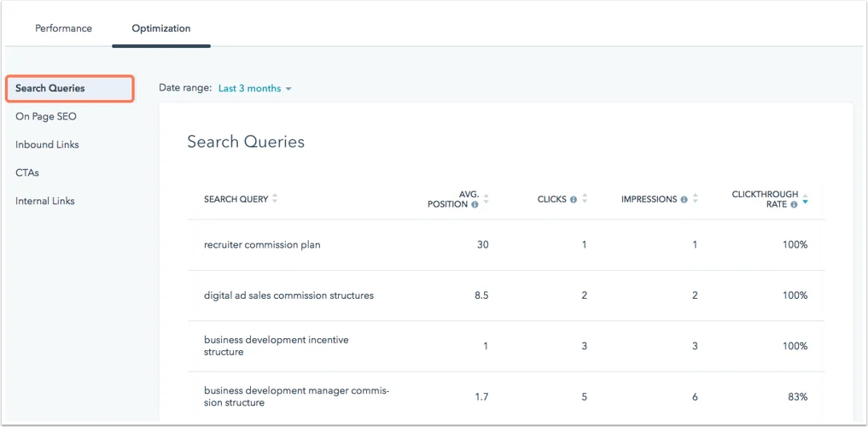The width and height of the screenshot is (868, 427).
Task: Open Search Queries in the sidebar
Action: (x=70, y=89)
